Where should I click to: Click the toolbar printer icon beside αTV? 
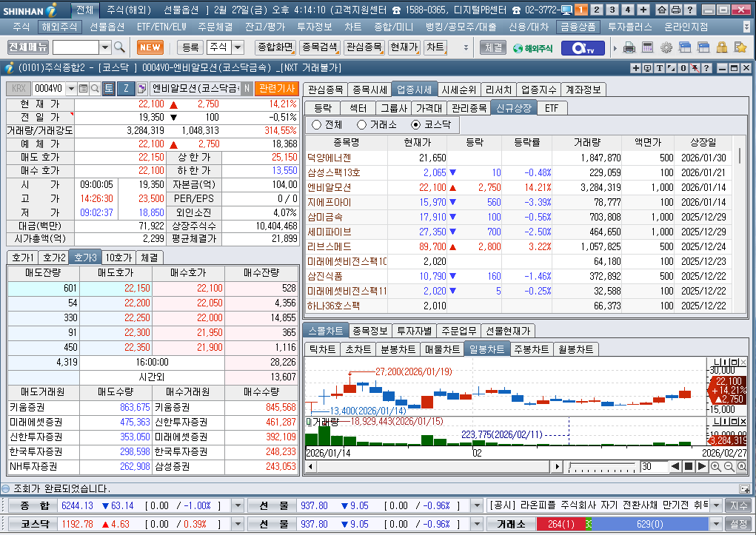[629, 47]
